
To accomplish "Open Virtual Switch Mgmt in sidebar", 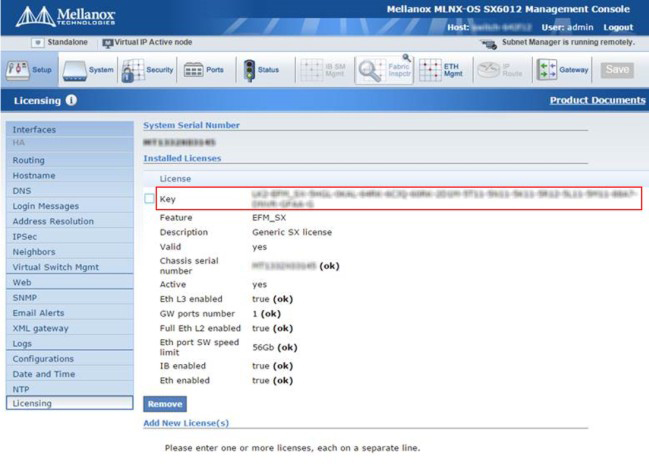I will pyautogui.click(x=70, y=267).
